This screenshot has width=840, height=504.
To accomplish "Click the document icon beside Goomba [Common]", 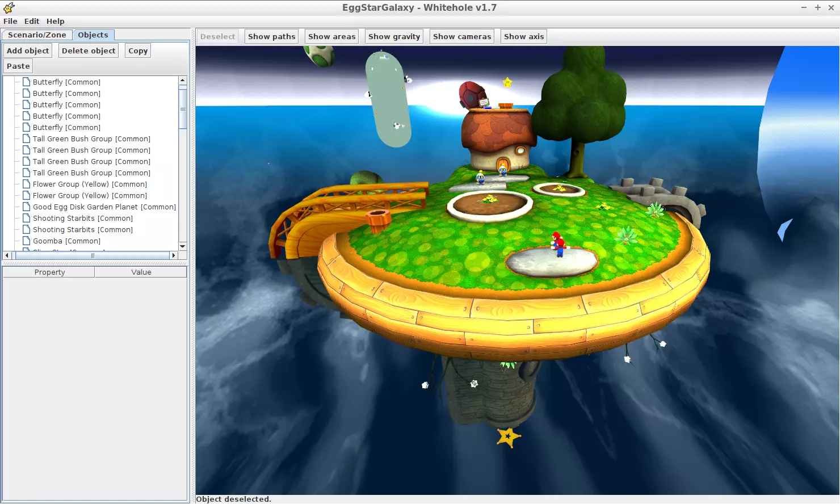I will [26, 241].
